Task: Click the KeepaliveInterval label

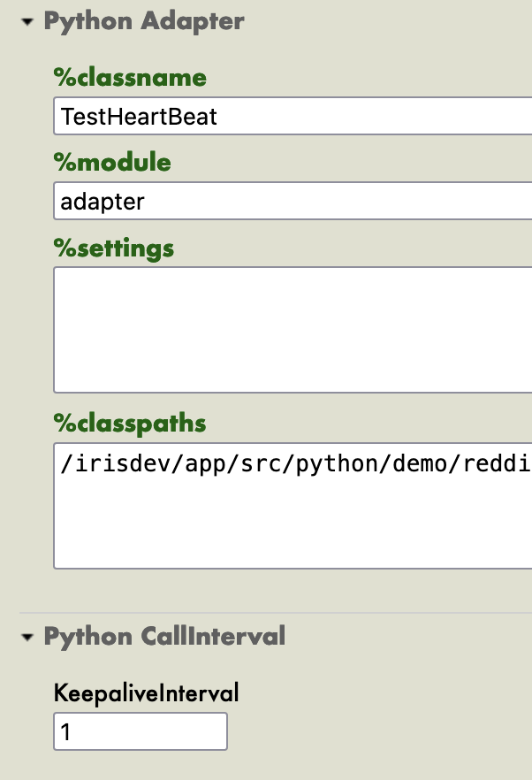Action: 147,692
